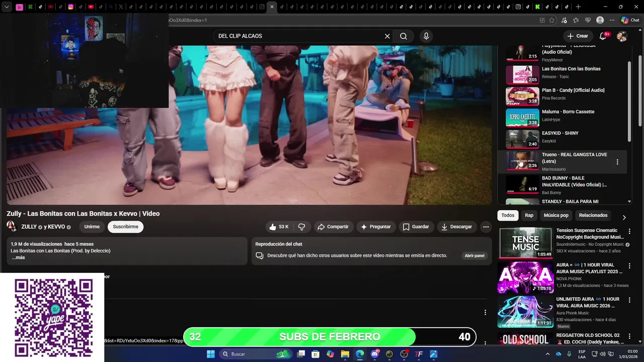
Task: Open Edge browser essentials heart icon
Action: 588,20
